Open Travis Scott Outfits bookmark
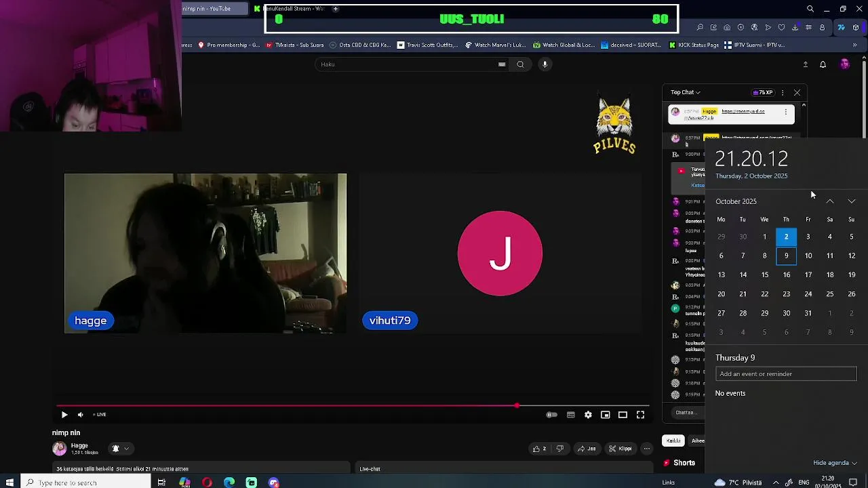The height and width of the screenshot is (488, 868). (x=428, y=45)
